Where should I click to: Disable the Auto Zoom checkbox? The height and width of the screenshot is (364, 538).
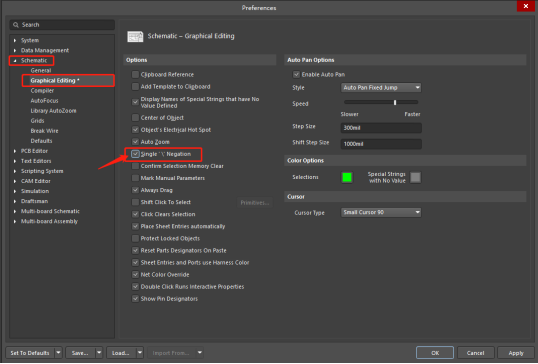point(135,142)
